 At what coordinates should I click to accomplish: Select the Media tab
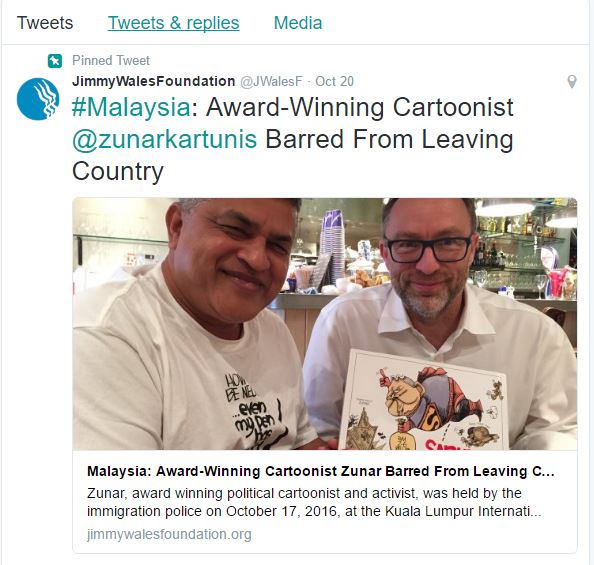tap(298, 23)
